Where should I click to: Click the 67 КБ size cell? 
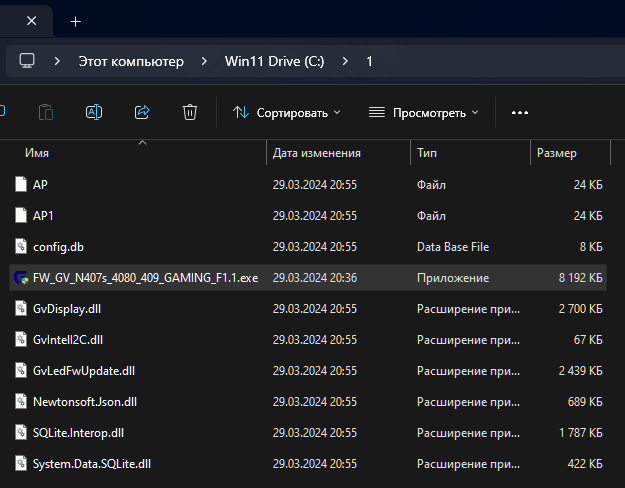[x=588, y=340]
